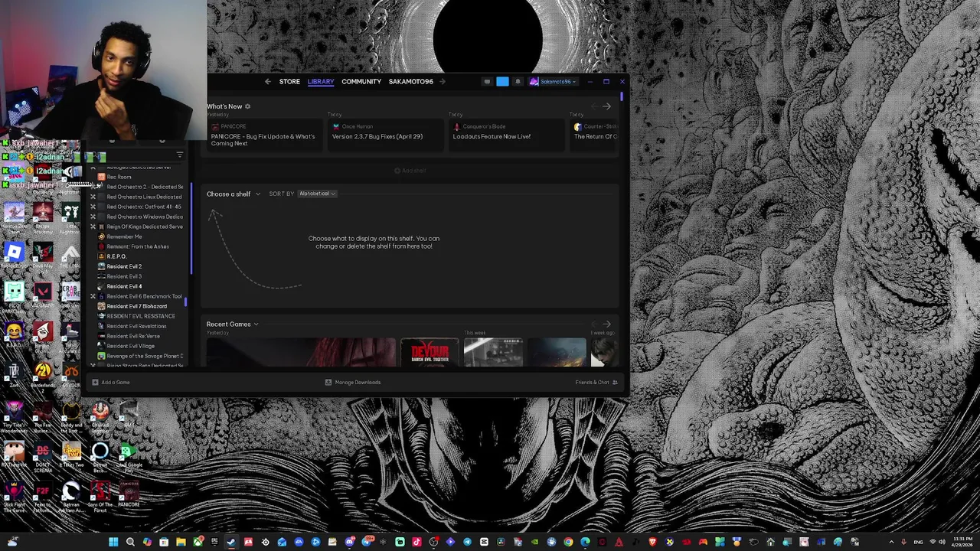Screen dimensions: 980x551
Task: Open Sort By Alphabetical dropdown
Action: pyautogui.click(x=317, y=194)
